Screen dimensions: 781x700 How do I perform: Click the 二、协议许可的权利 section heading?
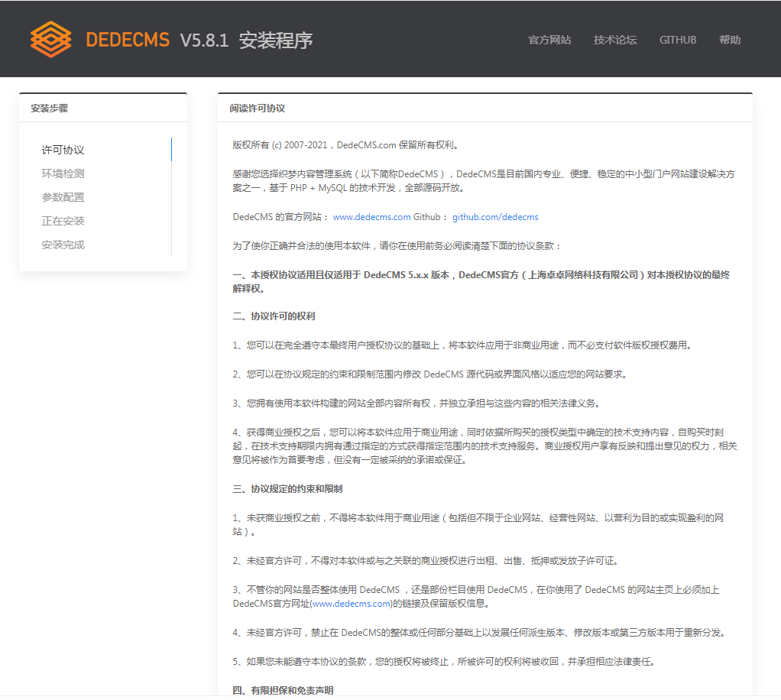pos(274,316)
